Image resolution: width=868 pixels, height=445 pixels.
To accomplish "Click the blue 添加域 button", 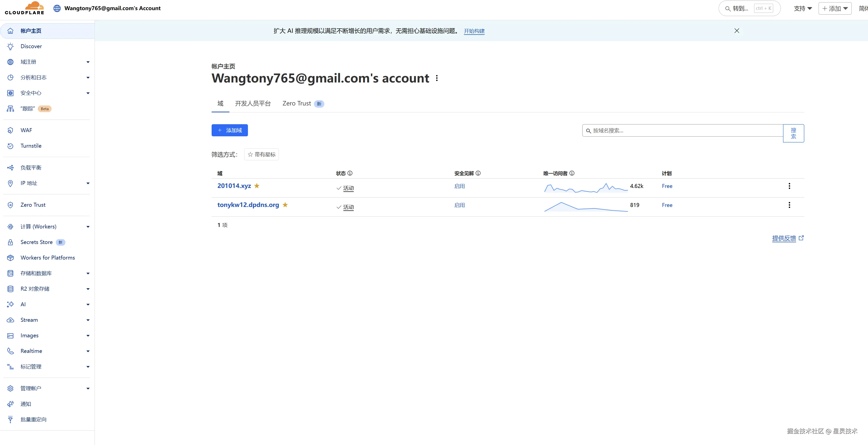I will pos(229,130).
